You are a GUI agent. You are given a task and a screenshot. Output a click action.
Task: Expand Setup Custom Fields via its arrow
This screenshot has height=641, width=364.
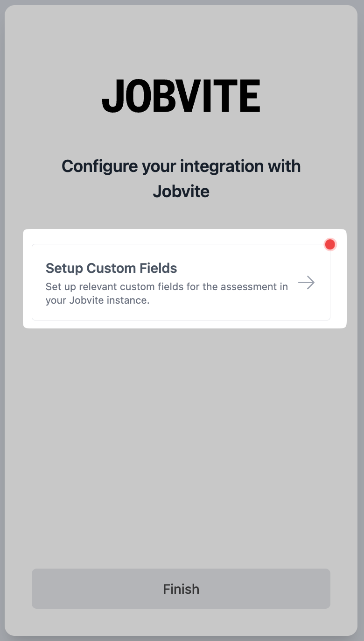tap(306, 283)
